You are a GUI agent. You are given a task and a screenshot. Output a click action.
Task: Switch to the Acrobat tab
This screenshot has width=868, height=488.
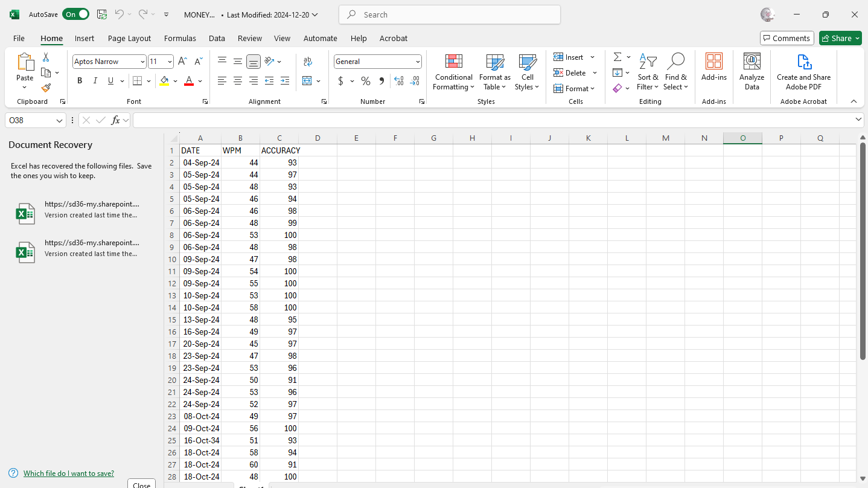pos(394,38)
